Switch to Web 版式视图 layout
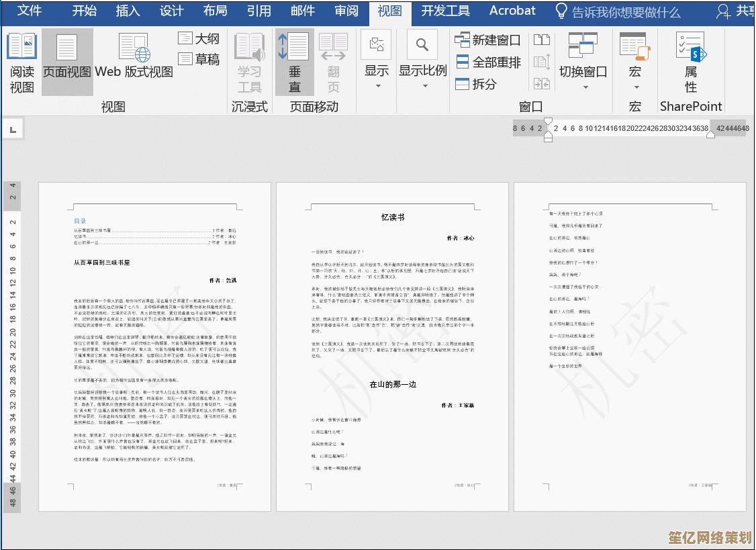756x550 pixels. tap(134, 57)
